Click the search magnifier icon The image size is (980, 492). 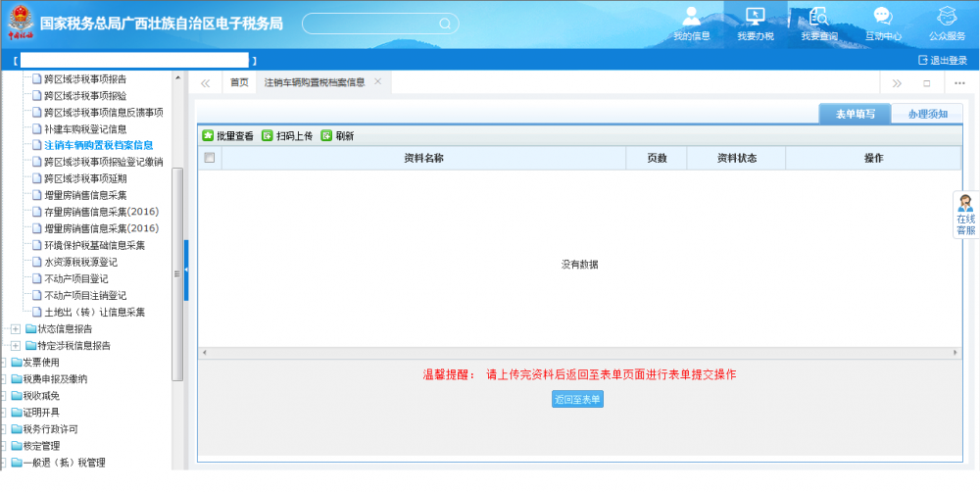point(444,23)
